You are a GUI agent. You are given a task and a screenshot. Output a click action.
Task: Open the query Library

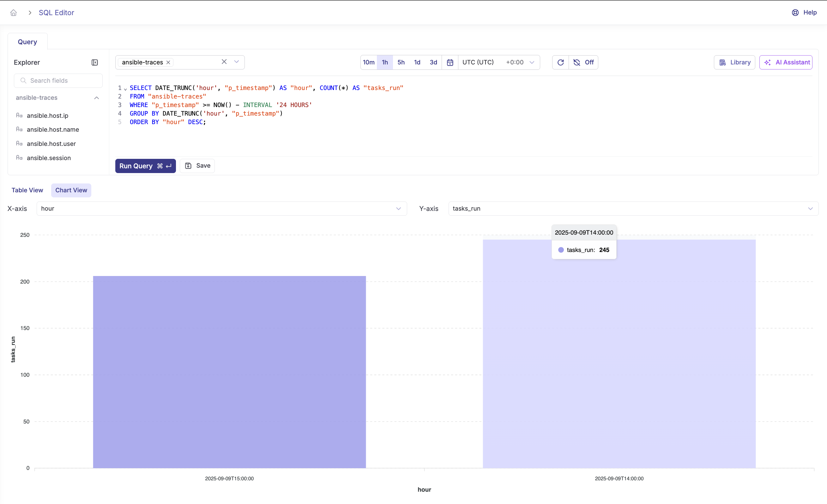pos(734,63)
